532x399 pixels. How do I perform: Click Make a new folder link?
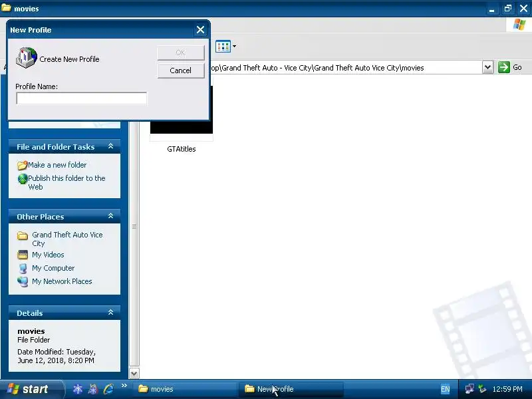57,165
